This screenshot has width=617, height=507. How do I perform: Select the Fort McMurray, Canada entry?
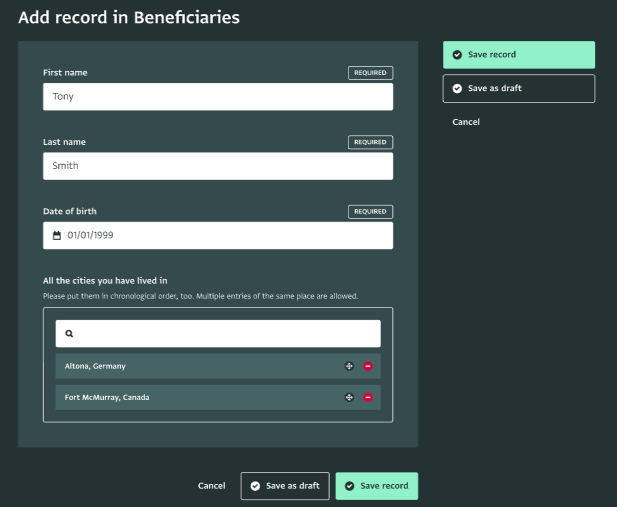point(190,398)
